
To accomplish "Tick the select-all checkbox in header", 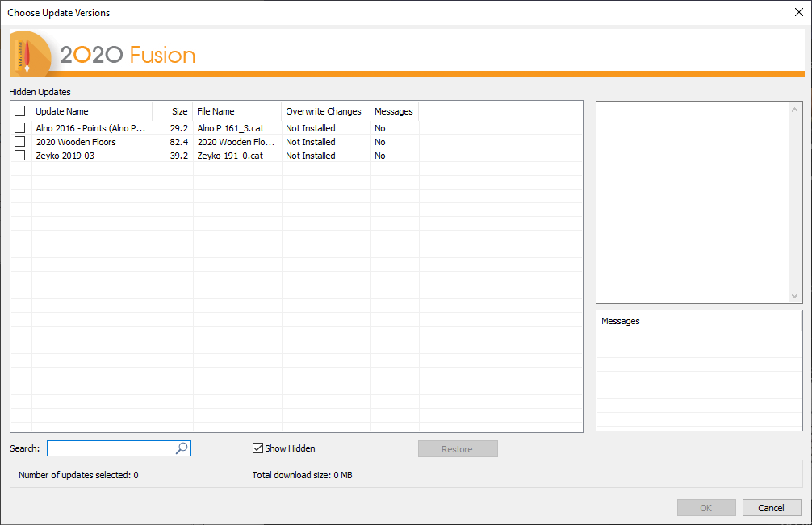I will [19, 111].
